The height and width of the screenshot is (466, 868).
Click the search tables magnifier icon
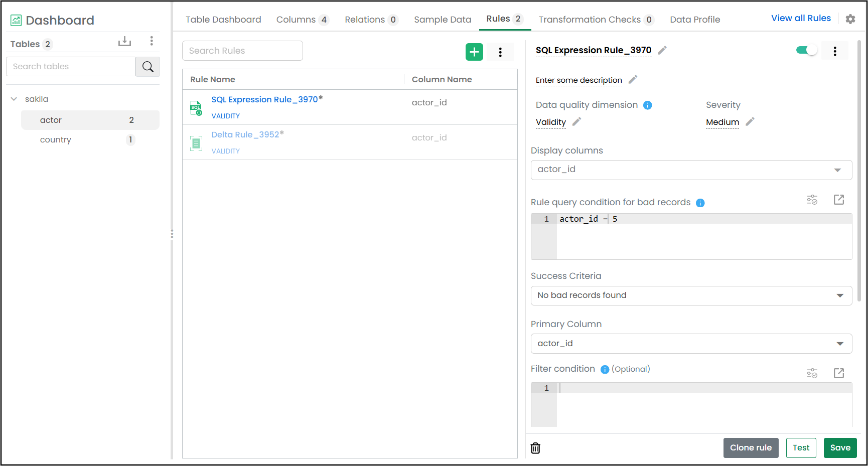click(x=148, y=67)
